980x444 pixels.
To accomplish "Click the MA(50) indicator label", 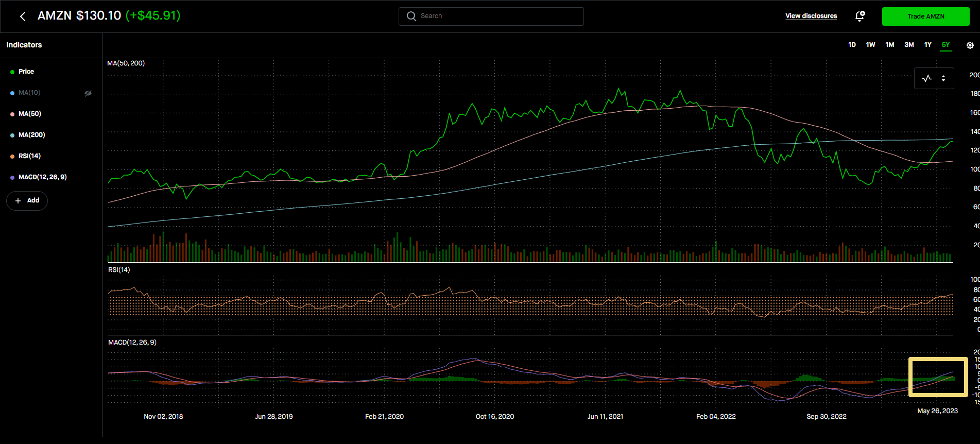I will coord(30,114).
